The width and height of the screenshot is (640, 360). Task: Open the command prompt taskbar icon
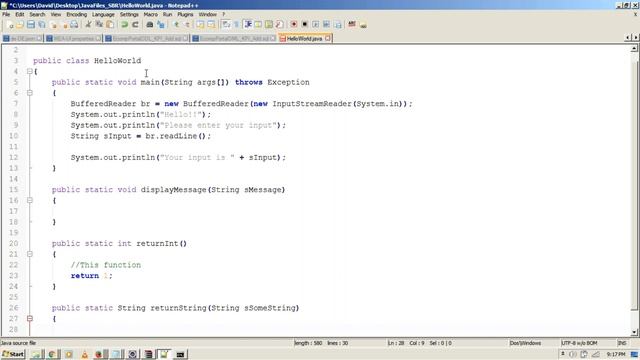pyautogui.click(x=180, y=354)
